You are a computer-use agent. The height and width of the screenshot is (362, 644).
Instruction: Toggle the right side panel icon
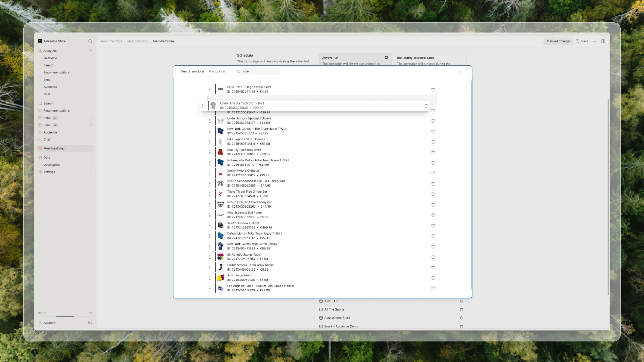(x=603, y=41)
